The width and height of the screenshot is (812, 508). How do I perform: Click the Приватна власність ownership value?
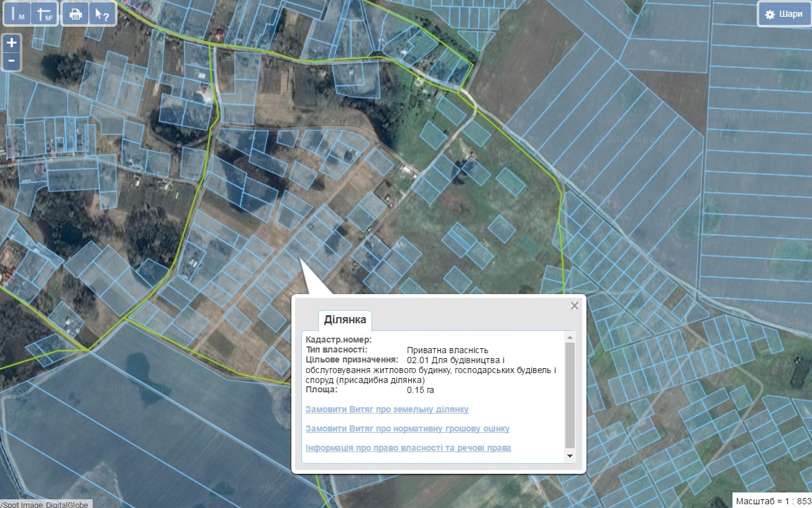click(x=447, y=350)
